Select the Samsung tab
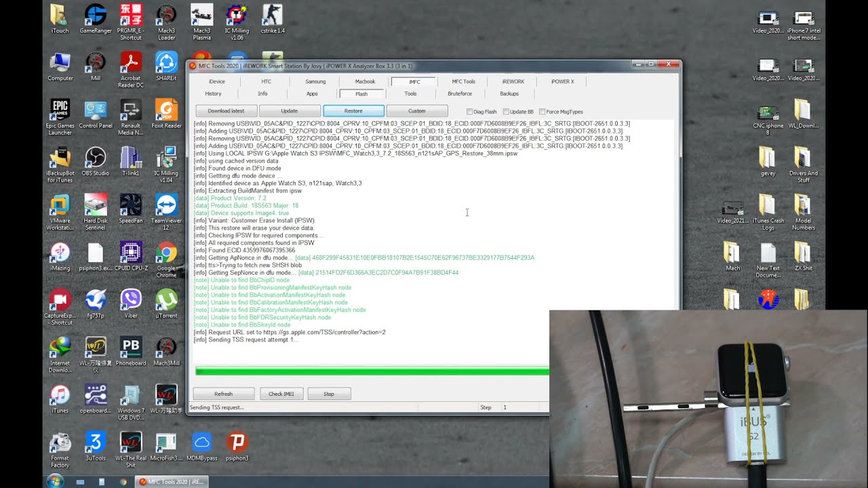This screenshot has height=488, width=868. 315,81
